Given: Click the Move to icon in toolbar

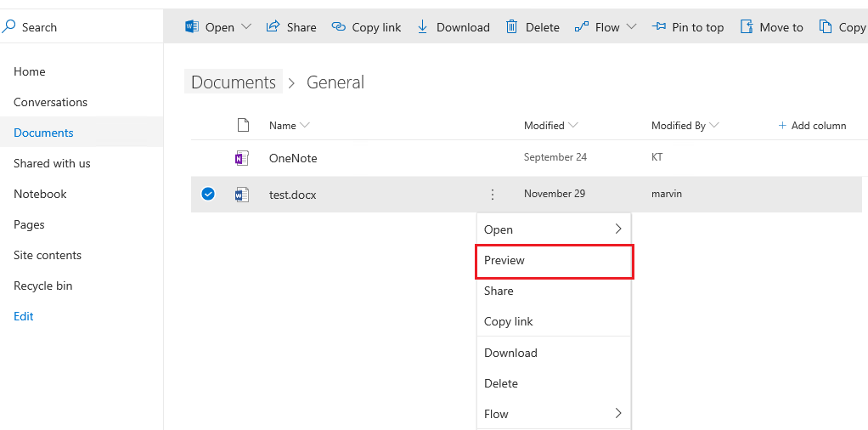Looking at the screenshot, I should click(x=747, y=26).
